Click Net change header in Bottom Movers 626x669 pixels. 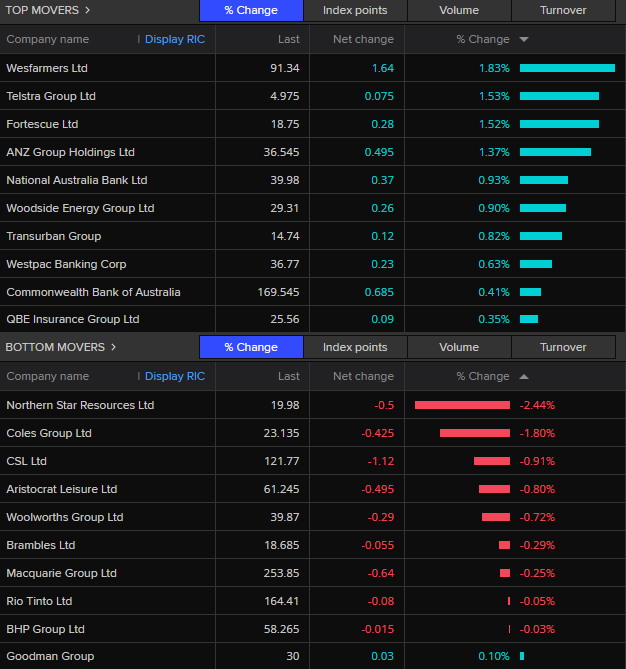pyautogui.click(x=364, y=376)
